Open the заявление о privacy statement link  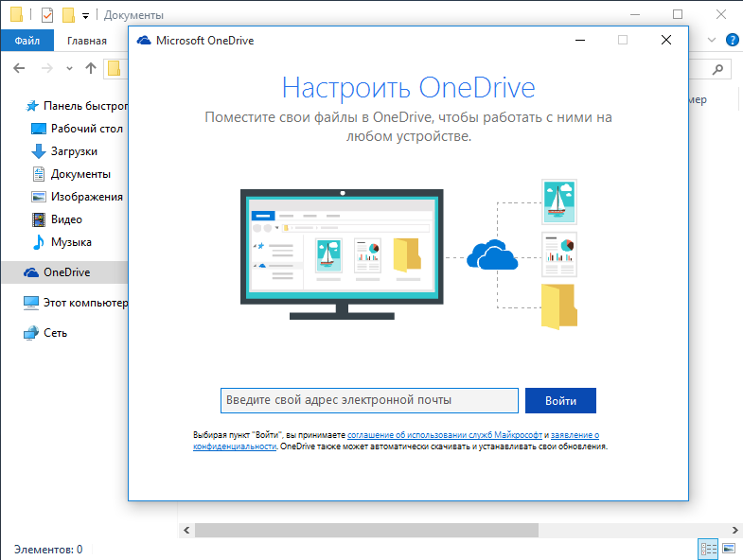pyautogui.click(x=575, y=434)
